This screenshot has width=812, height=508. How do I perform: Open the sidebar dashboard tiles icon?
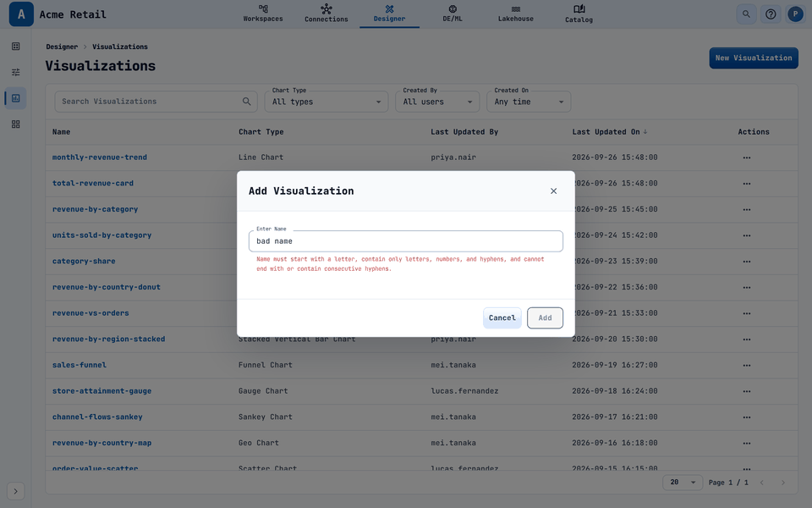point(15,124)
